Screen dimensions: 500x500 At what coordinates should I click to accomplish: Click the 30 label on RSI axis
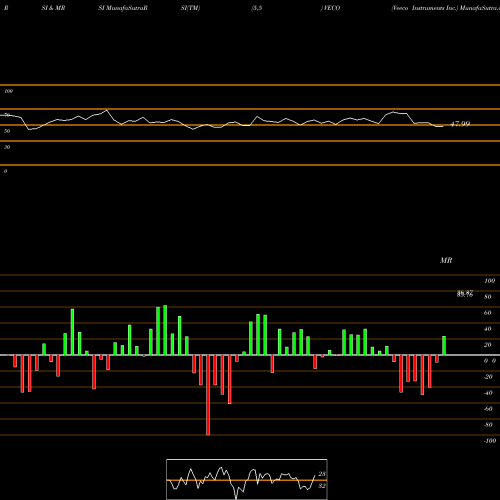click(x=7, y=147)
